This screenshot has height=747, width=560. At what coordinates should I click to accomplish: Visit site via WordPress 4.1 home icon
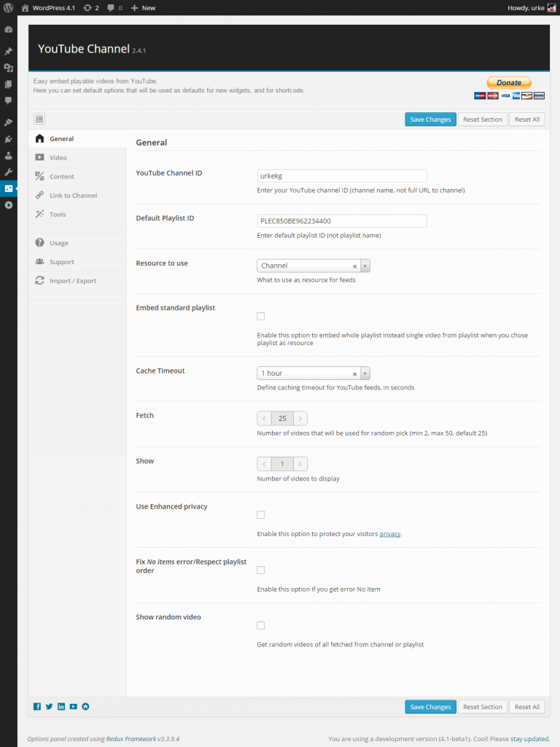[48, 7]
